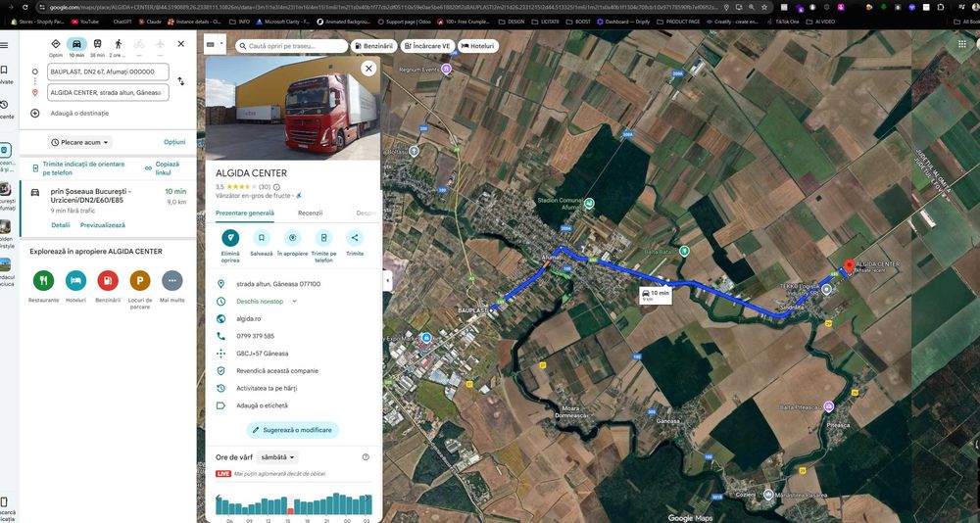Image resolution: width=980 pixels, height=523 pixels.
Task: Select the Transit travel mode icon
Action: pyautogui.click(x=97, y=44)
